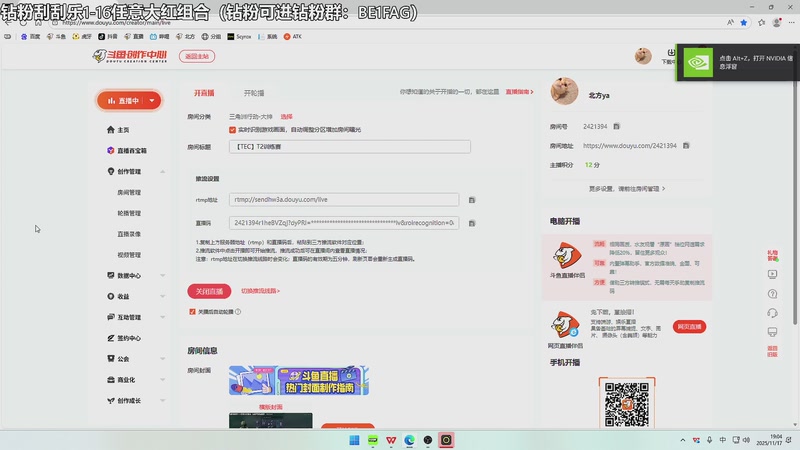This screenshot has height=450, width=800.
Task: Open 直播录像 submenu item
Action: pyautogui.click(x=129, y=234)
